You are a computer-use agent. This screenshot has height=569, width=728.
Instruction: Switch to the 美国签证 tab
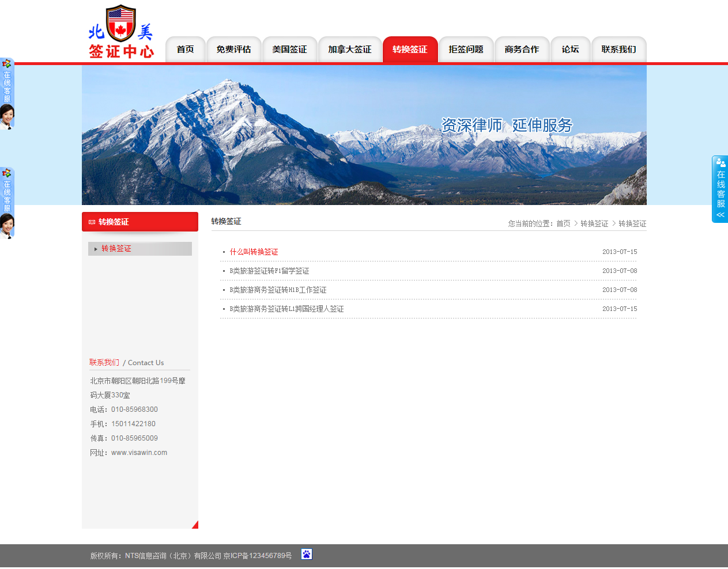coord(289,50)
